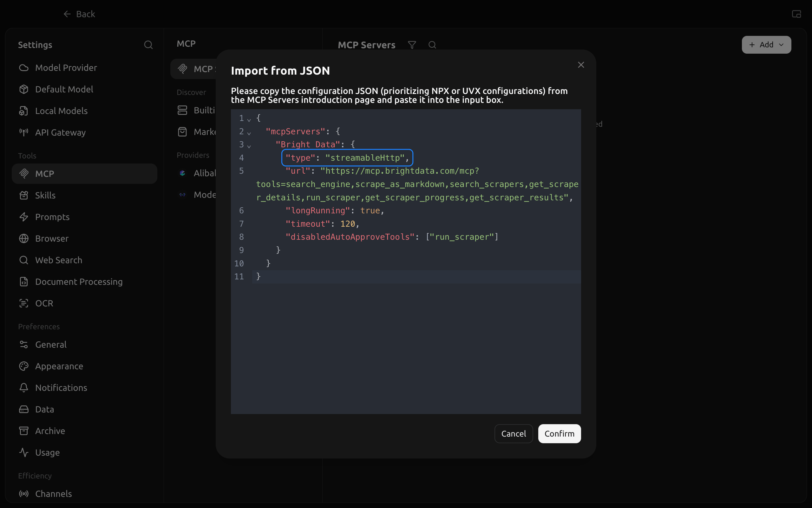Screen dimensions: 812x508
Task: Click the Appearance palette icon
Action: point(24,366)
